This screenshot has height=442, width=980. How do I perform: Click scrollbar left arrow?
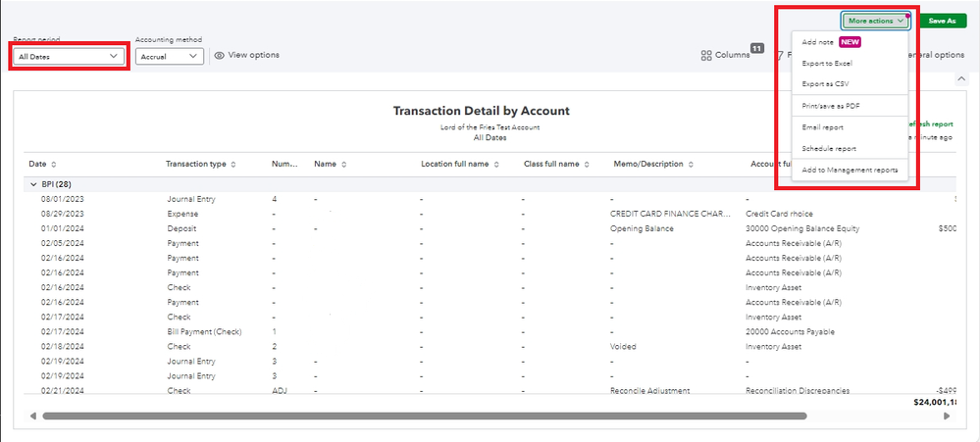pyautogui.click(x=32, y=416)
